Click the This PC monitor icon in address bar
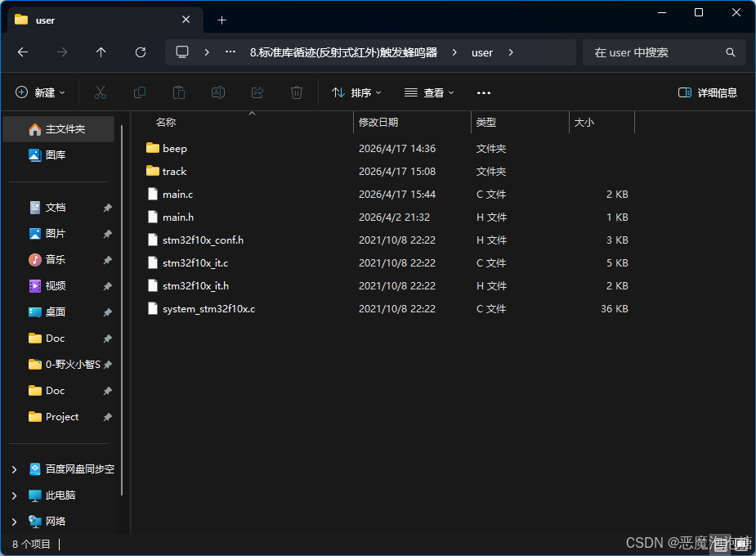 (x=182, y=52)
